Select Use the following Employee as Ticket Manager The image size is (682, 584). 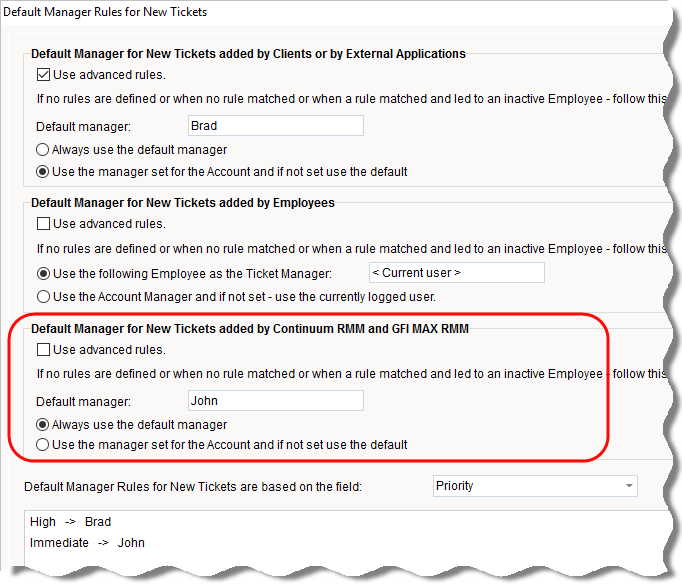click(44, 273)
